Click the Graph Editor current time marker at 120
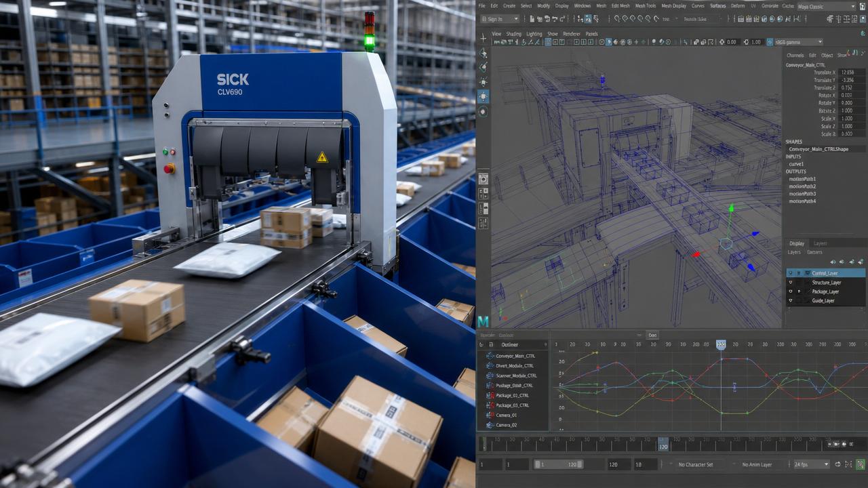The width and height of the screenshot is (868, 488). click(x=721, y=344)
